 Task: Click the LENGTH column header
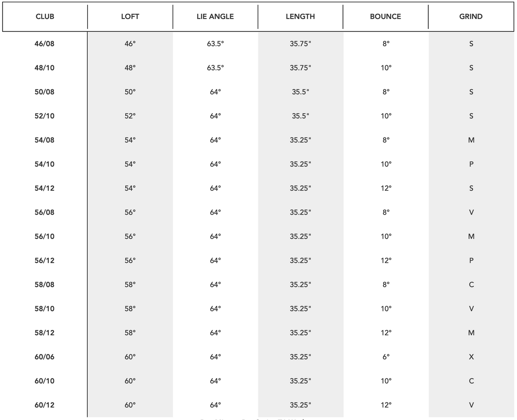pyautogui.click(x=300, y=17)
